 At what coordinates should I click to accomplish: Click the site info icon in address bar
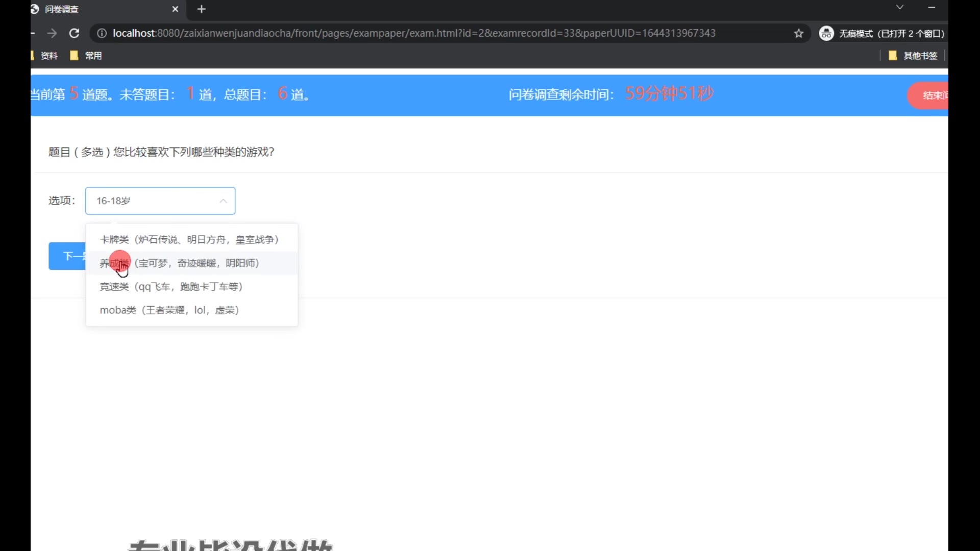pos(102,33)
